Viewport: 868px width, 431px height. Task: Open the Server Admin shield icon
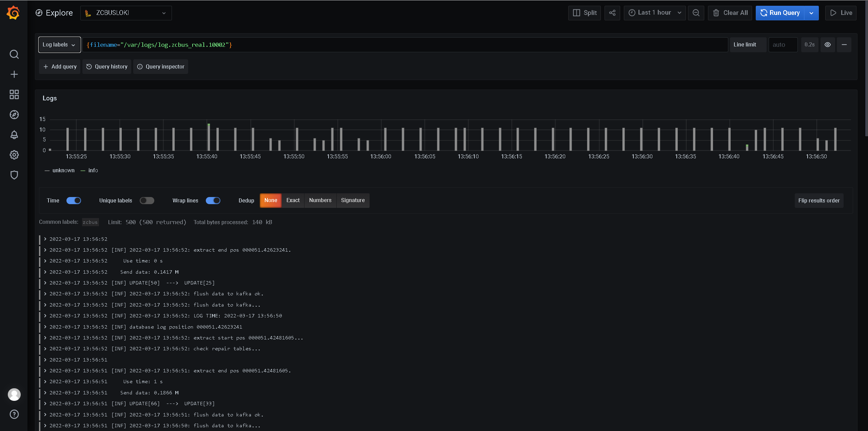point(14,175)
